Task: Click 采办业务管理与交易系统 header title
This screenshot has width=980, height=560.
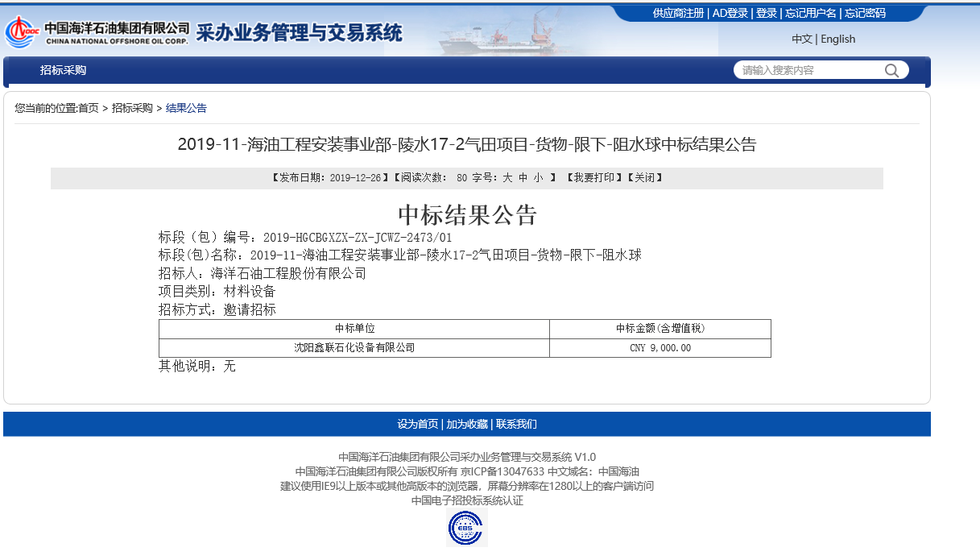Action: click(x=299, y=33)
